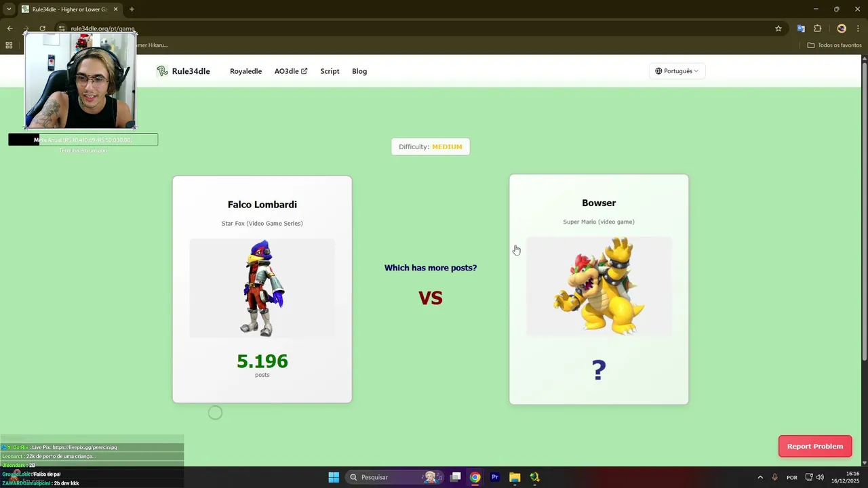Open the Chrome three-dot menu
This screenshot has width=868, height=488.
click(859, 28)
